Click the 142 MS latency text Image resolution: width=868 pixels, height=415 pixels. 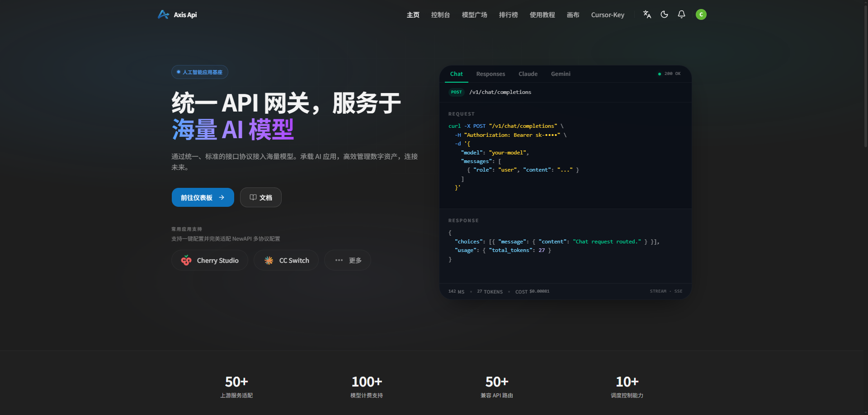point(456,291)
